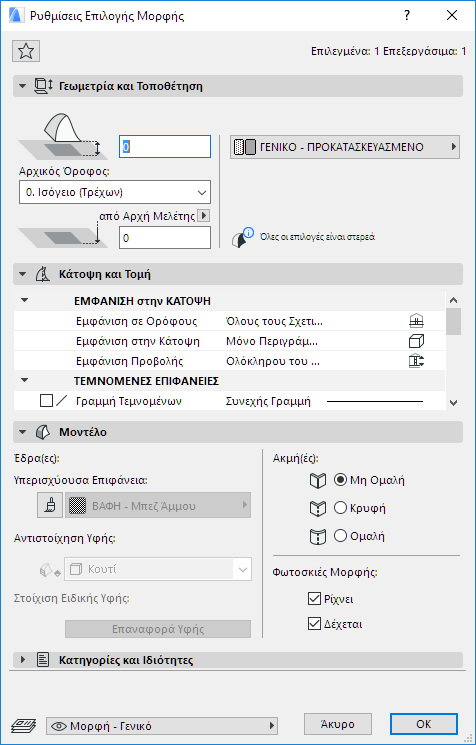Click the settings list scrollbar thumb

(x=454, y=322)
